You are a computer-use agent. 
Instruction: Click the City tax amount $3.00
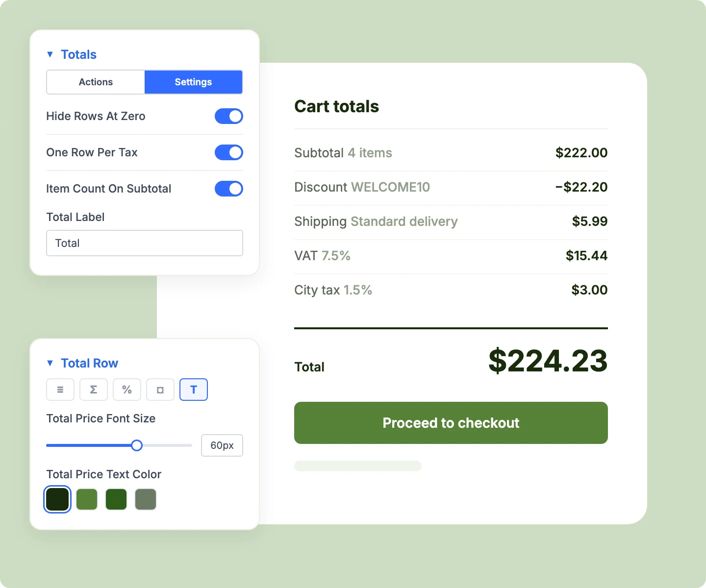590,290
